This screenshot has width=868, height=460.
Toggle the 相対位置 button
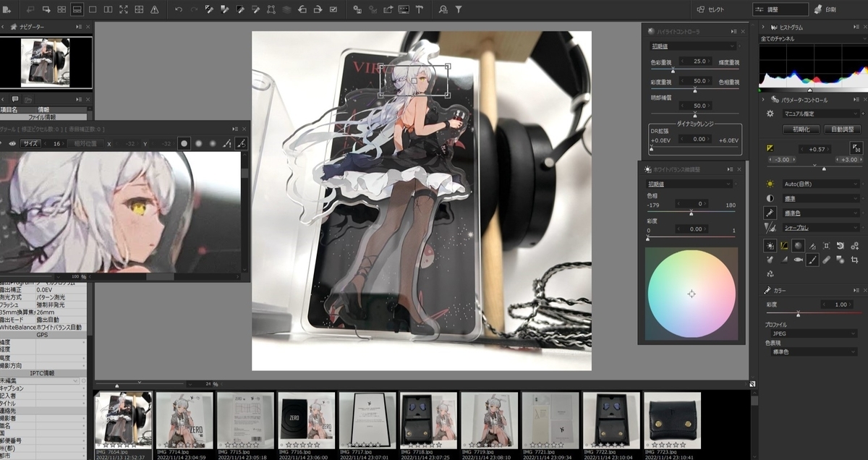click(x=85, y=143)
